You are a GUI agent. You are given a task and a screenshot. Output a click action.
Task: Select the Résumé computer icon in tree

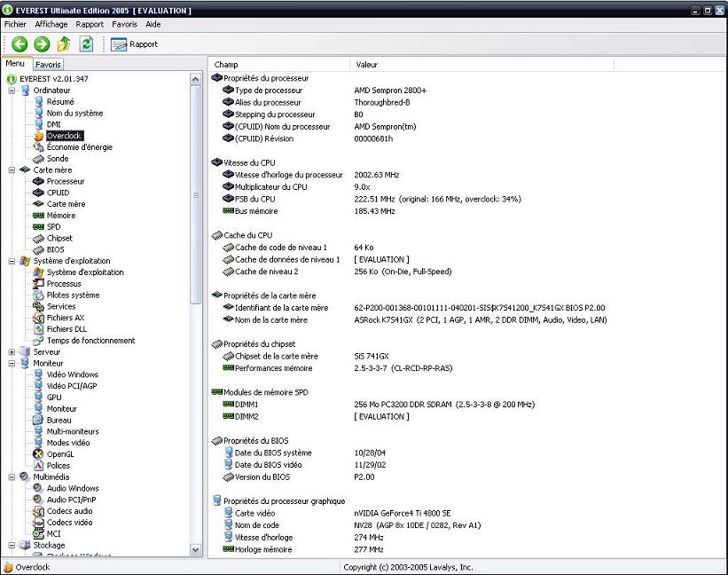39,102
